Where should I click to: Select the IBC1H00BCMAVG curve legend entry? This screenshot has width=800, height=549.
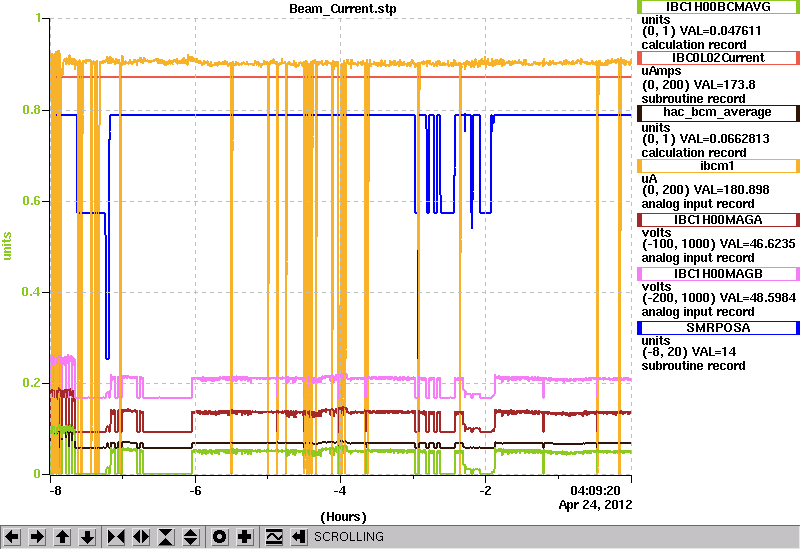(x=718, y=7)
